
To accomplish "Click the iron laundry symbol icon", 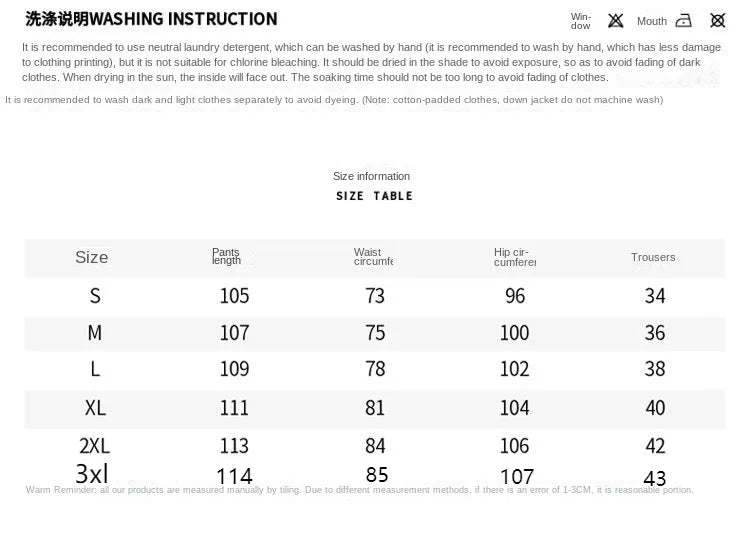I will (x=684, y=20).
